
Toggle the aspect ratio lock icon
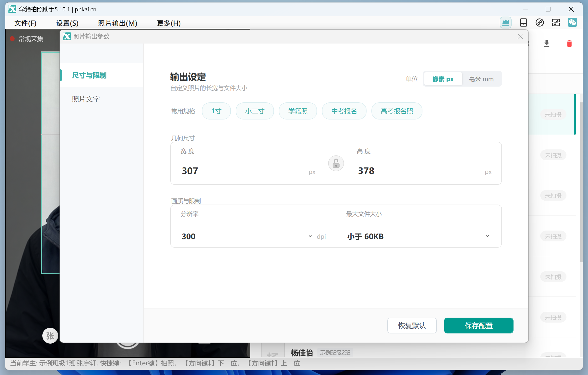coord(336,163)
